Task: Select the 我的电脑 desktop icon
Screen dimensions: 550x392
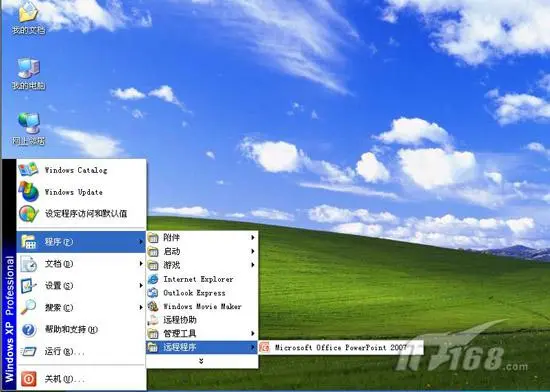Action: click(x=28, y=74)
